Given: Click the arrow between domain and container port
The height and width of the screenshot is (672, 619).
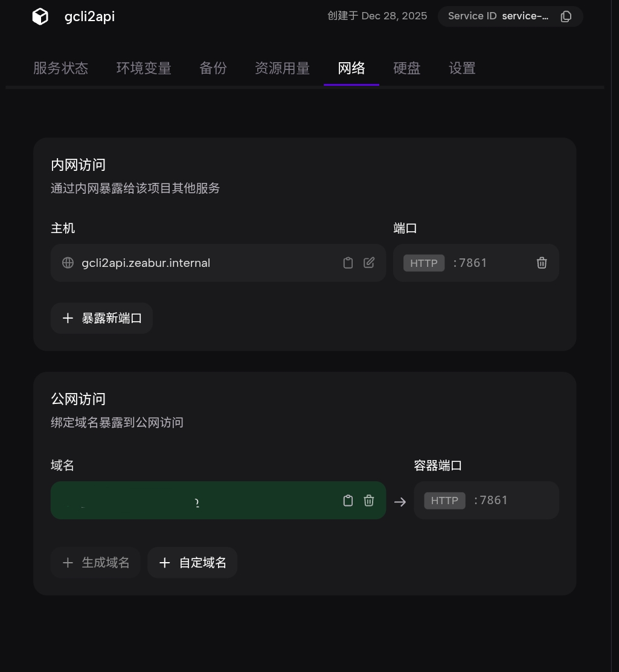Looking at the screenshot, I should [x=400, y=500].
